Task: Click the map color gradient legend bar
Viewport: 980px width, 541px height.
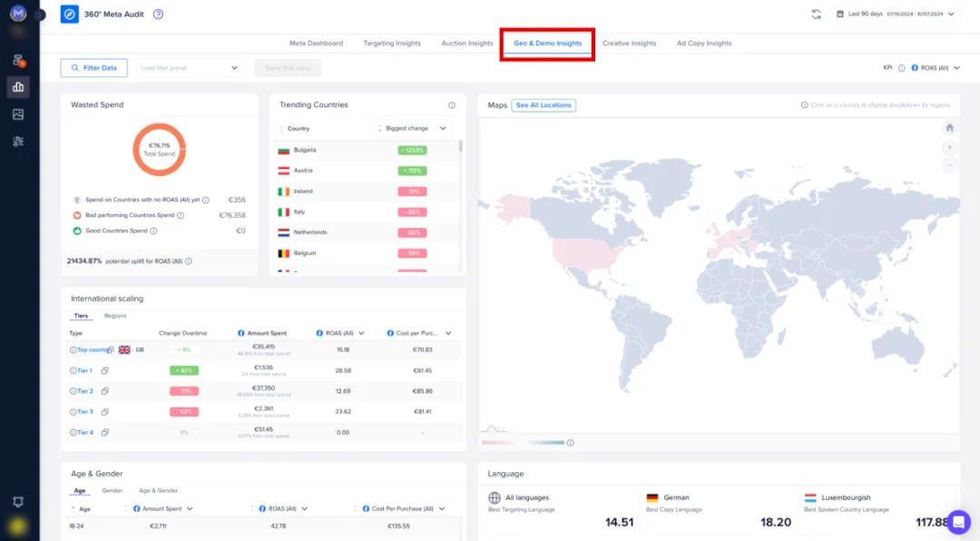Action: (x=523, y=443)
